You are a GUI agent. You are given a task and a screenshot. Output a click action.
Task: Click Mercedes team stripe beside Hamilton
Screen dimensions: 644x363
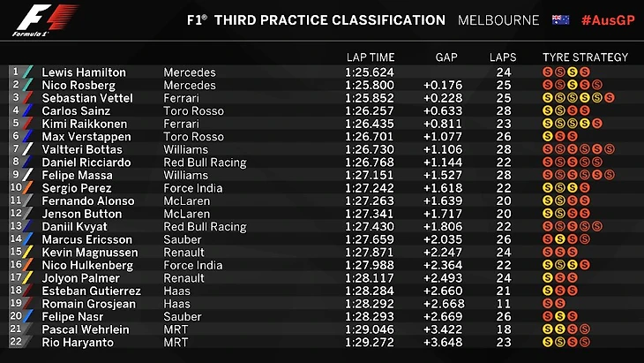(x=27, y=72)
